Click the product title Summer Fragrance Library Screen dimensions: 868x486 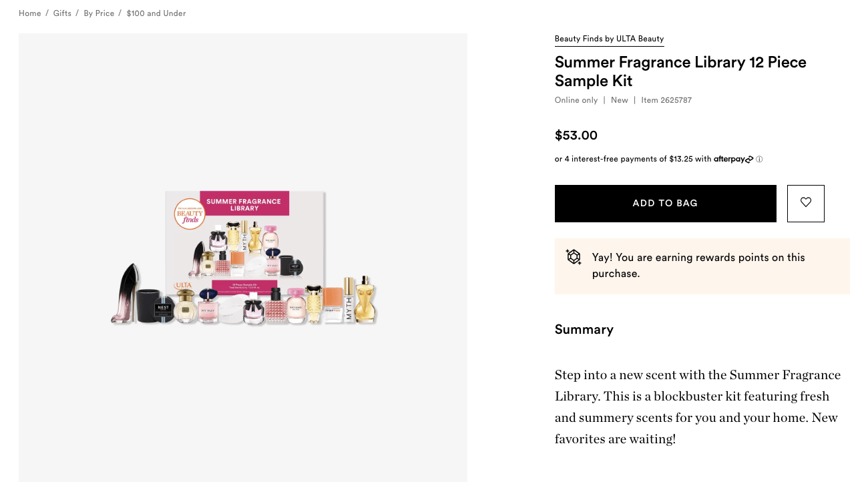tap(680, 71)
